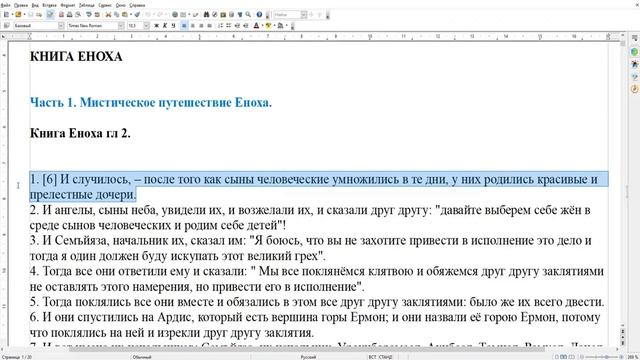Paste clipboard contents icon
The width and height of the screenshot is (640, 360).
[x=124, y=15]
